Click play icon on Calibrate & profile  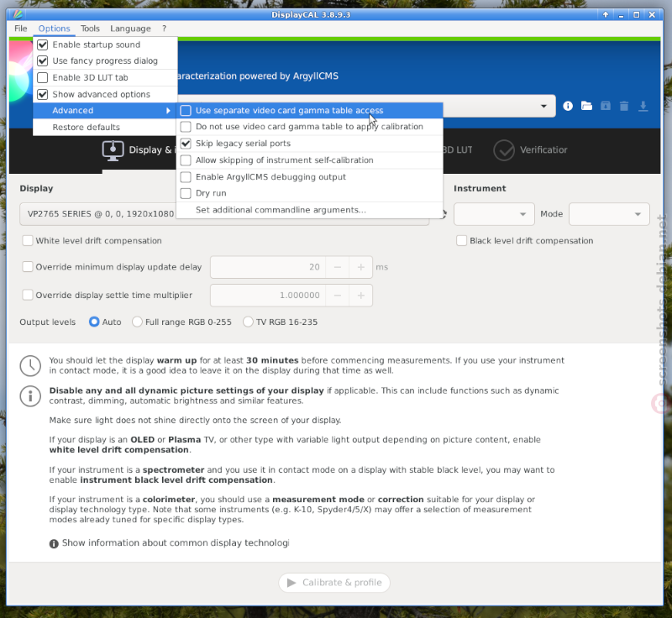[x=291, y=583]
